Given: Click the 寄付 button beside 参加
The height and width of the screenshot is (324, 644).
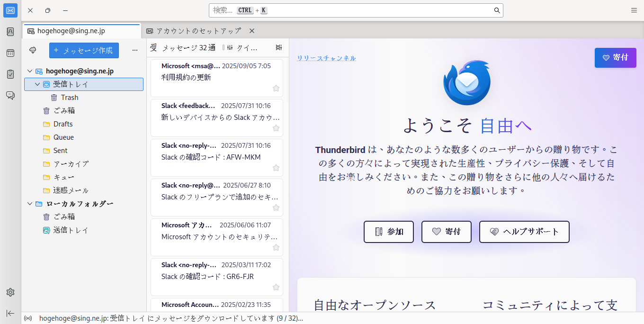Looking at the screenshot, I should (x=447, y=232).
